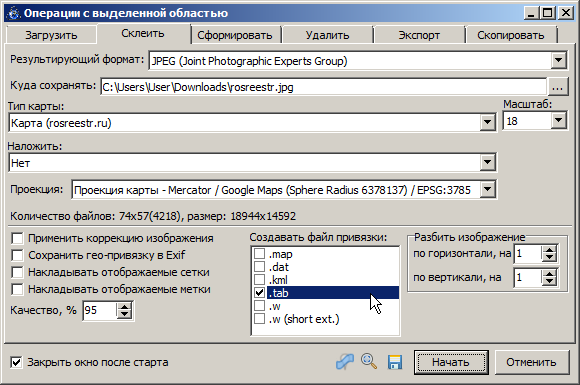Click the по вертикали split value field
Screen dimensions: 580x385
(x=528, y=277)
